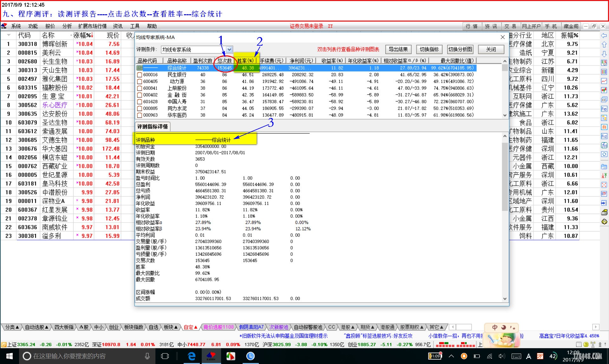Click the microphone icon in search box
The height and width of the screenshot is (364, 609).
[x=147, y=356]
